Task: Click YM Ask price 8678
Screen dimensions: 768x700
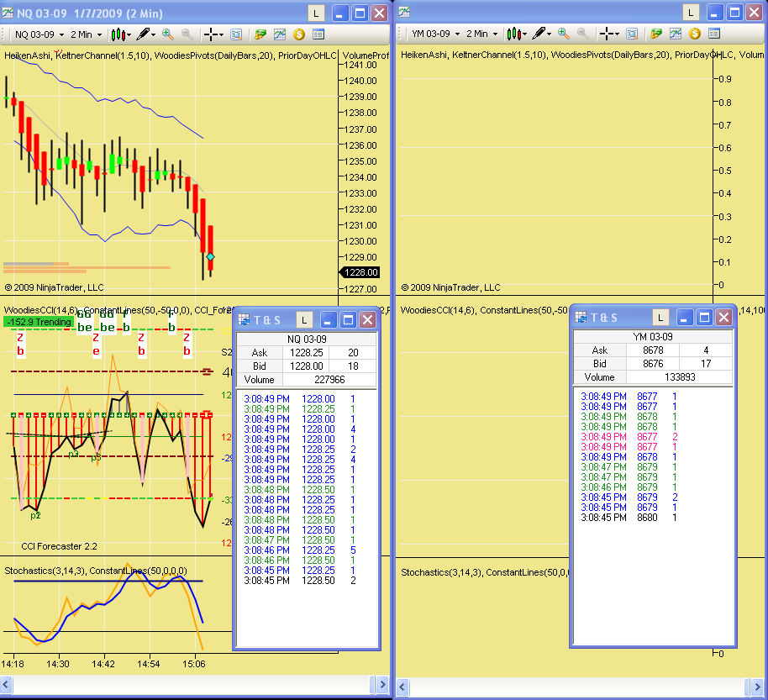Action: (x=653, y=350)
